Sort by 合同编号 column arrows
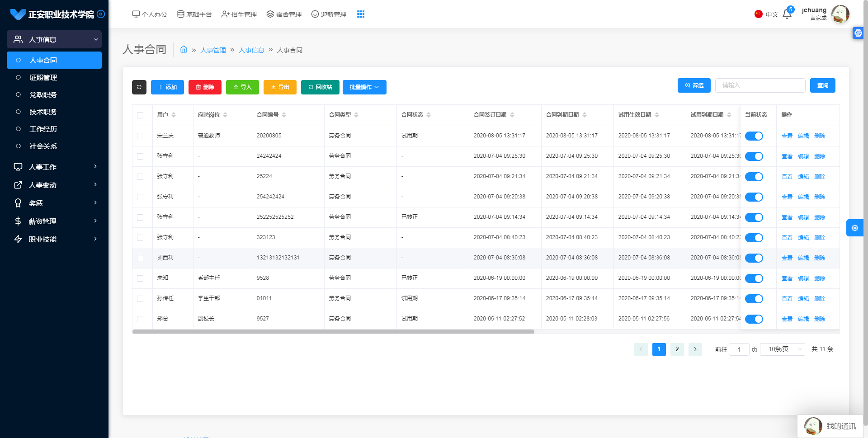This screenshot has width=868, height=438. tap(284, 115)
